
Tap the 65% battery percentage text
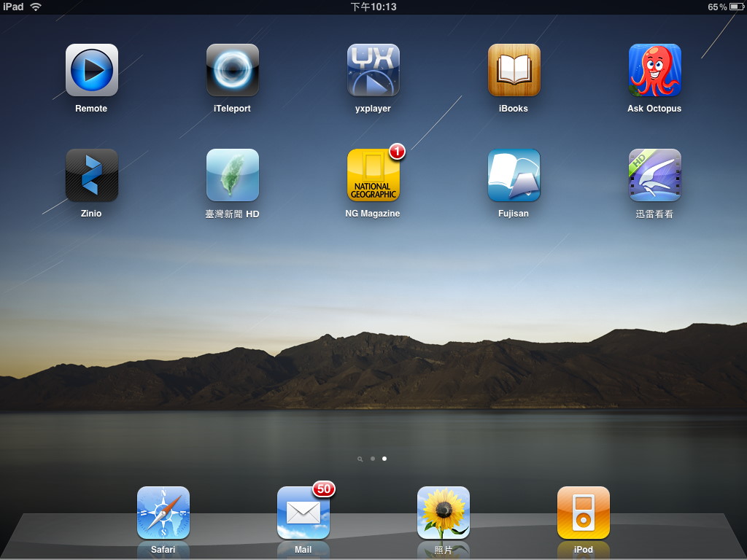click(x=717, y=7)
